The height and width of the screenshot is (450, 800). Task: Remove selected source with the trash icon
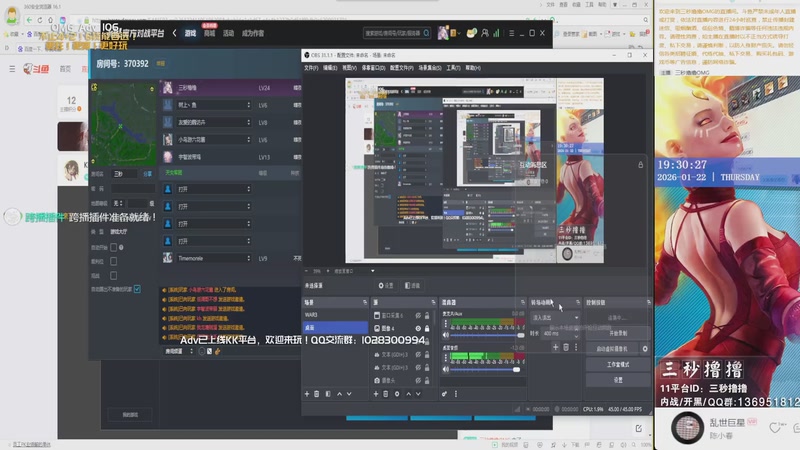386,394
